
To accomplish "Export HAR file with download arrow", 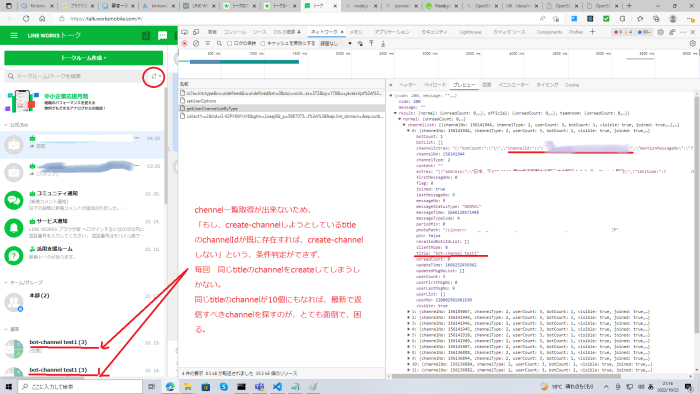I will pos(383,43).
